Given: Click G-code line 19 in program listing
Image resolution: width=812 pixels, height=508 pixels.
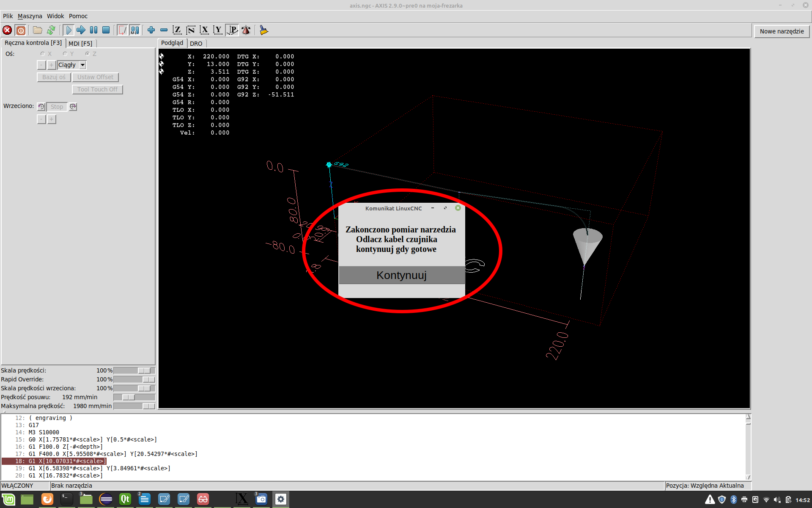Looking at the screenshot, I should click(x=99, y=468).
